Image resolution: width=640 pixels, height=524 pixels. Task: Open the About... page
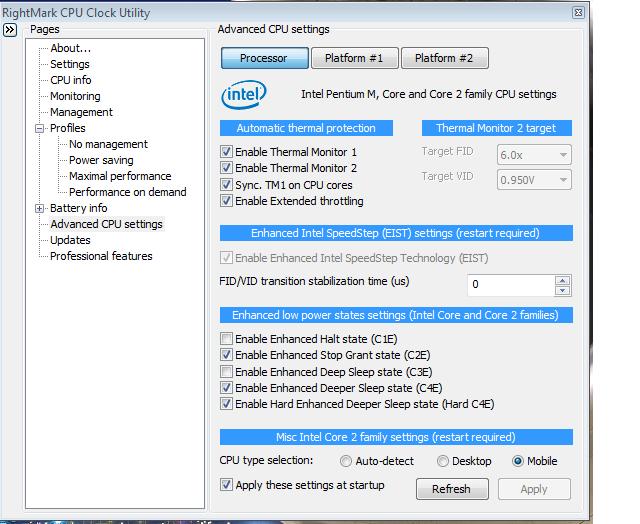tap(71, 48)
